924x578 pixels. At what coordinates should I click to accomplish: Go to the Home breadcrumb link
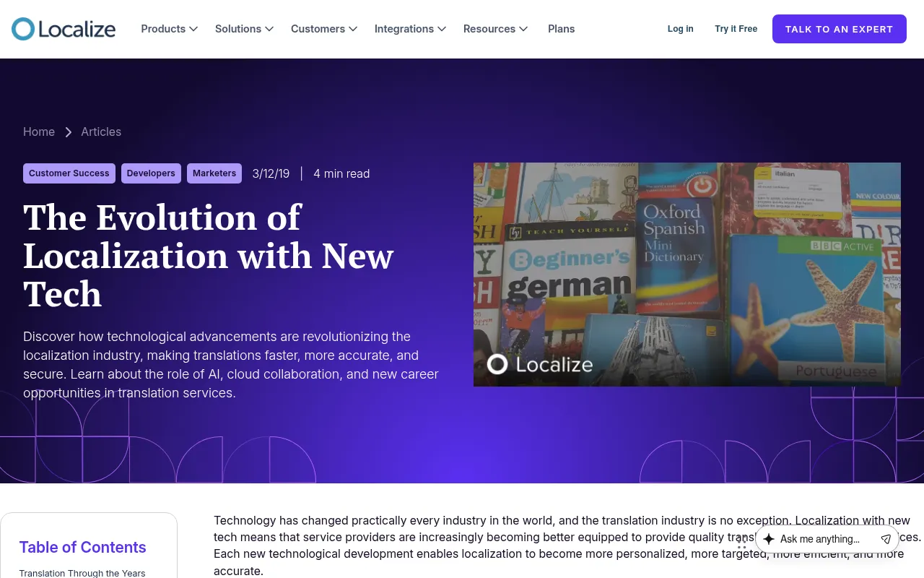[x=39, y=131]
